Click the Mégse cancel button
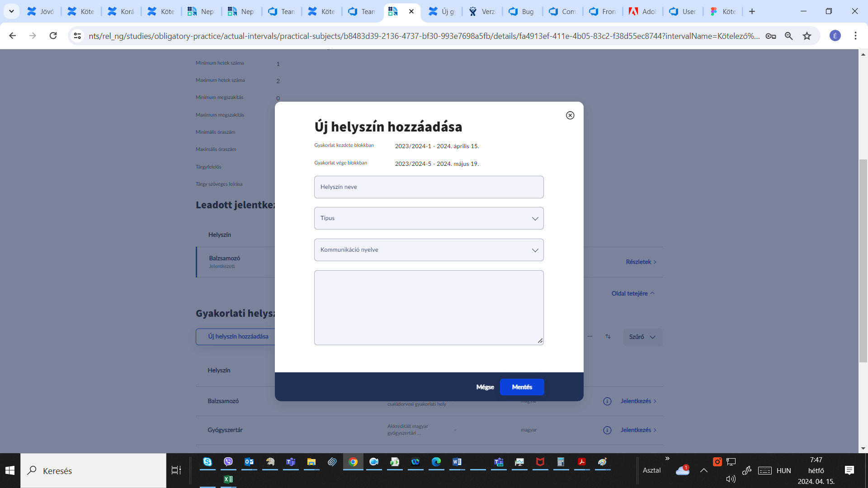 485,387
